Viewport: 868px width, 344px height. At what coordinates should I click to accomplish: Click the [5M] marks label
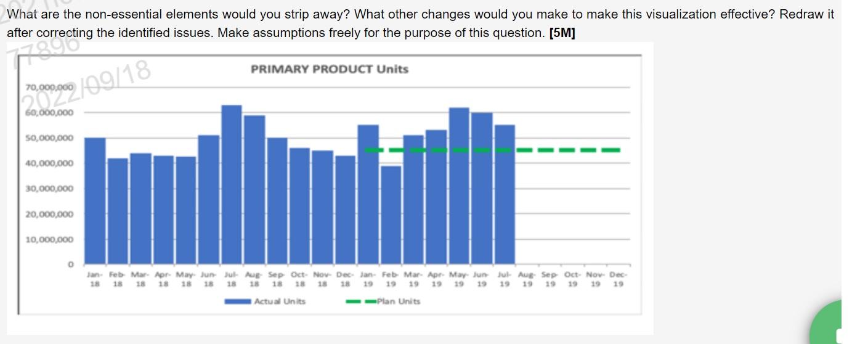pos(562,33)
